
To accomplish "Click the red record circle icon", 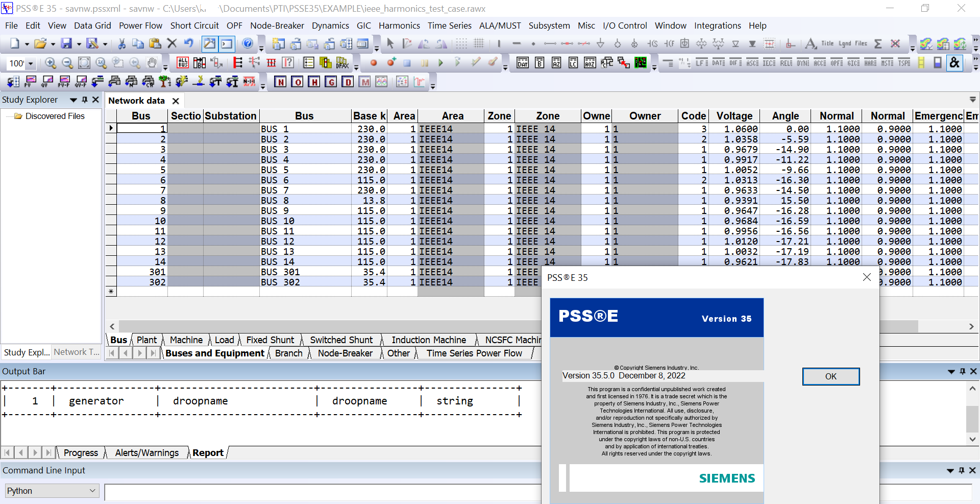I will tap(374, 63).
